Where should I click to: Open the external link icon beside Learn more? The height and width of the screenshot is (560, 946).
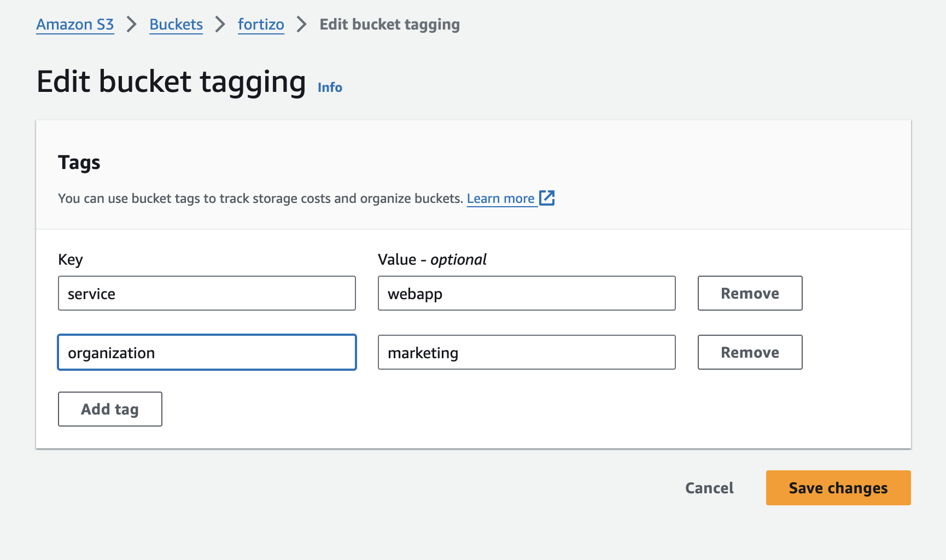[x=547, y=198]
